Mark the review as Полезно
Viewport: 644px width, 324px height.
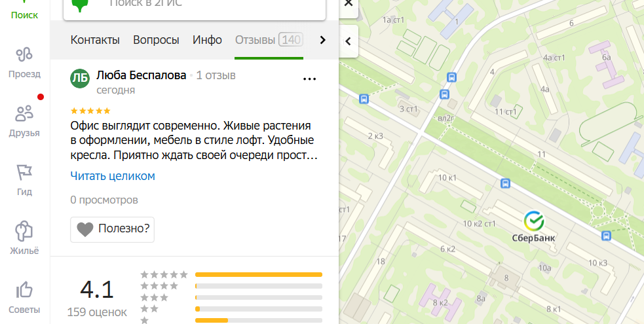click(x=112, y=230)
